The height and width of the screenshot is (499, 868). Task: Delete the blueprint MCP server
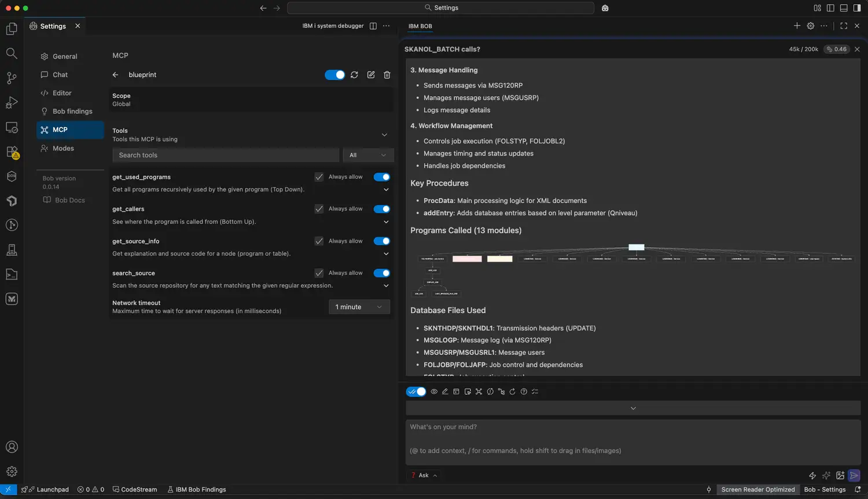pos(387,75)
